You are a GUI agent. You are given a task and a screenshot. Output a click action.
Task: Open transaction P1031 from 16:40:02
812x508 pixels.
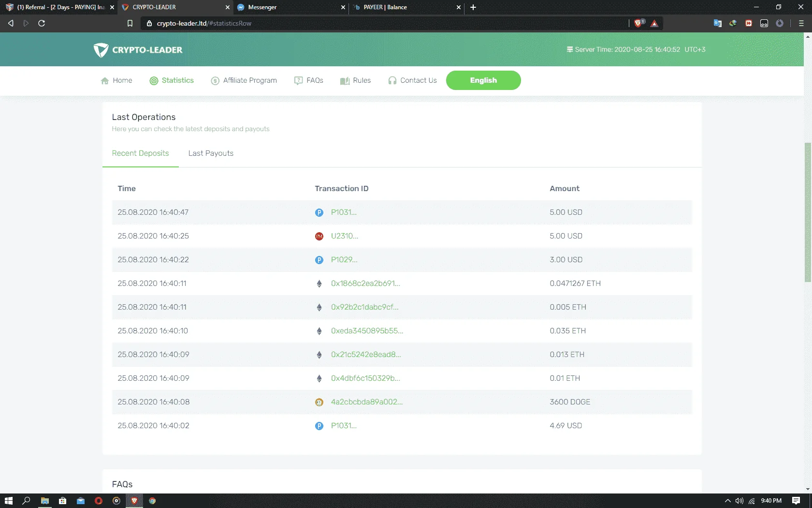click(344, 426)
